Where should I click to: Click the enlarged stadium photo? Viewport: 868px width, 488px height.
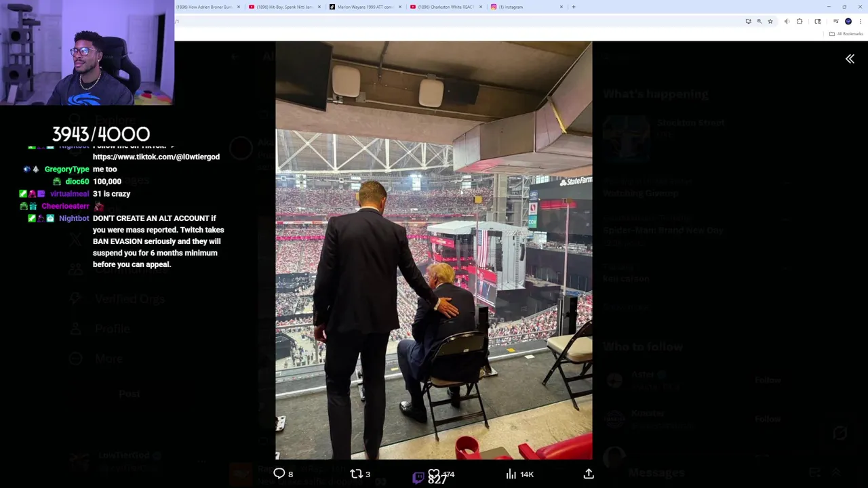coord(433,250)
